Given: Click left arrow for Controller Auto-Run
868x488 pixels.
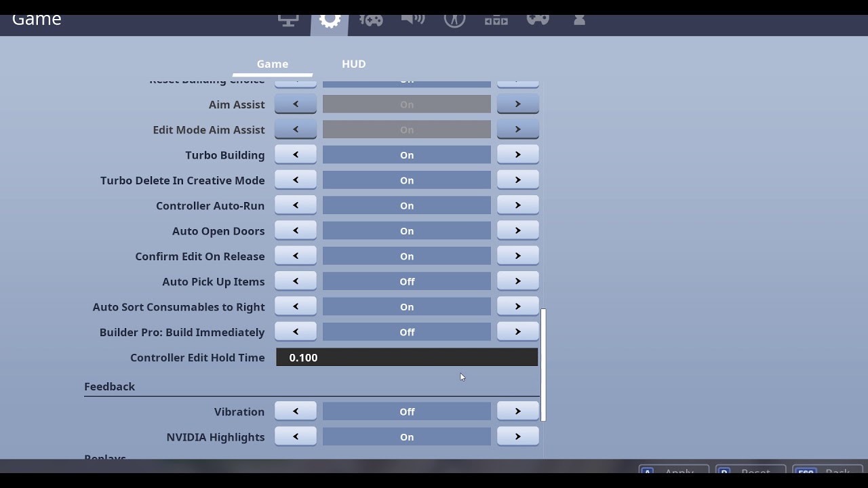Looking at the screenshot, I should [x=296, y=205].
